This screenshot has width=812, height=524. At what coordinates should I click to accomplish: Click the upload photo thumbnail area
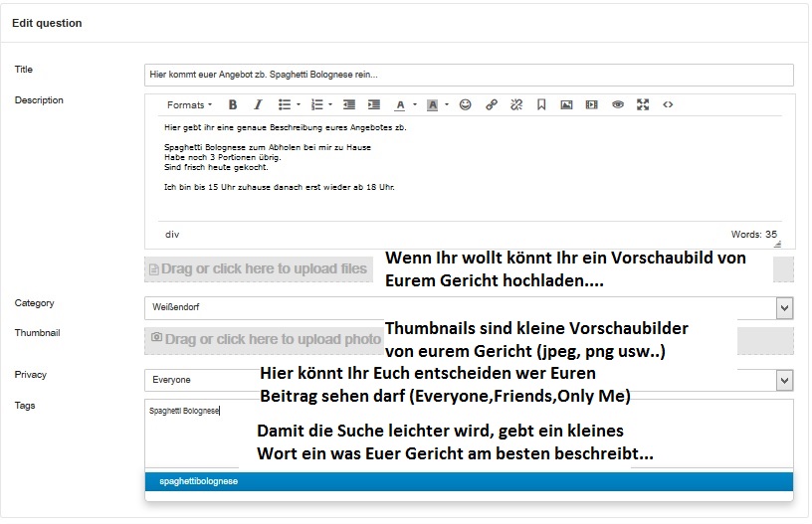click(263, 340)
